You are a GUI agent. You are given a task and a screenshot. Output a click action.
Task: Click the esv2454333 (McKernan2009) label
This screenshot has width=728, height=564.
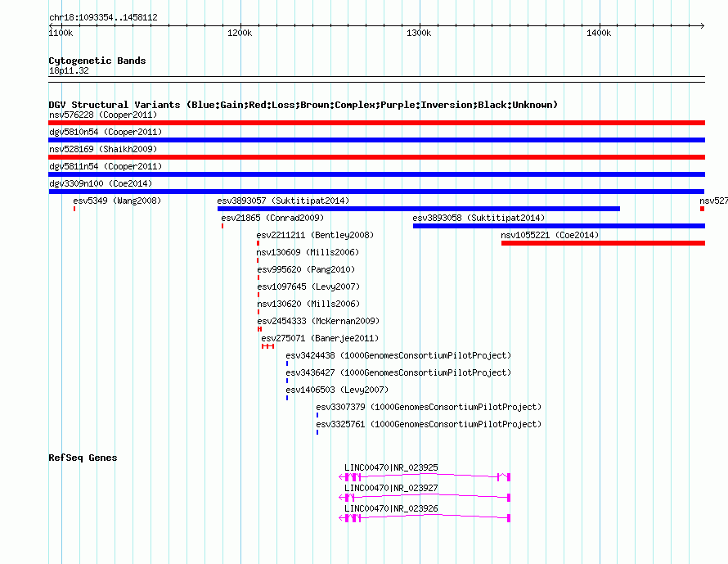(318, 321)
